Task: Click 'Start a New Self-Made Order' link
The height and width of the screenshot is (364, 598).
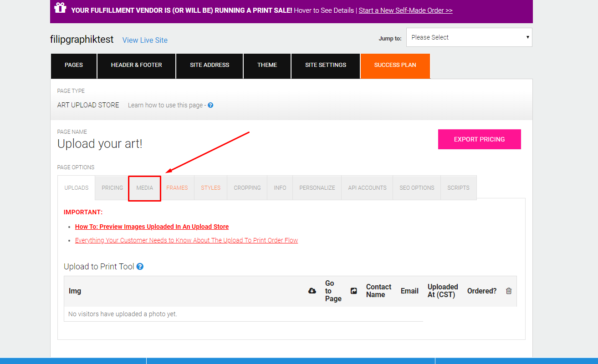Action: [x=405, y=10]
